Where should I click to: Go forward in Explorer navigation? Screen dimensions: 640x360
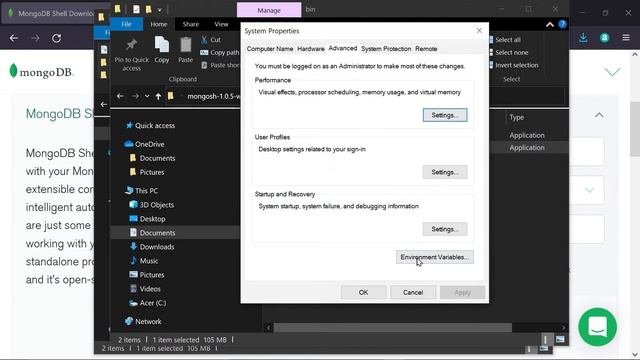tap(135, 96)
